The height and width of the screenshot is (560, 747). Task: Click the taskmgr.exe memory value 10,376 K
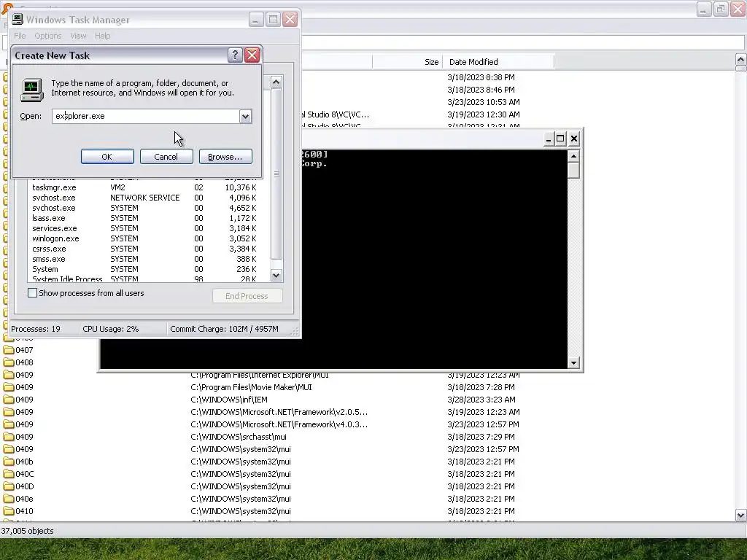point(241,187)
